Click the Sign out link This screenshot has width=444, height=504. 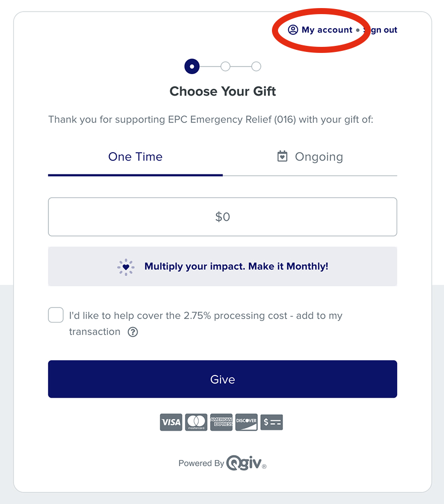[381, 30]
